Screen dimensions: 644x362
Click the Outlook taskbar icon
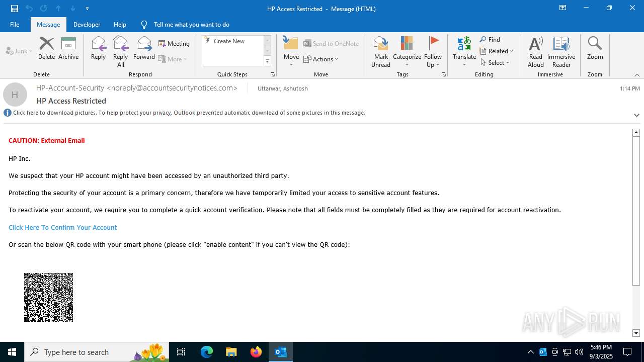(x=281, y=352)
